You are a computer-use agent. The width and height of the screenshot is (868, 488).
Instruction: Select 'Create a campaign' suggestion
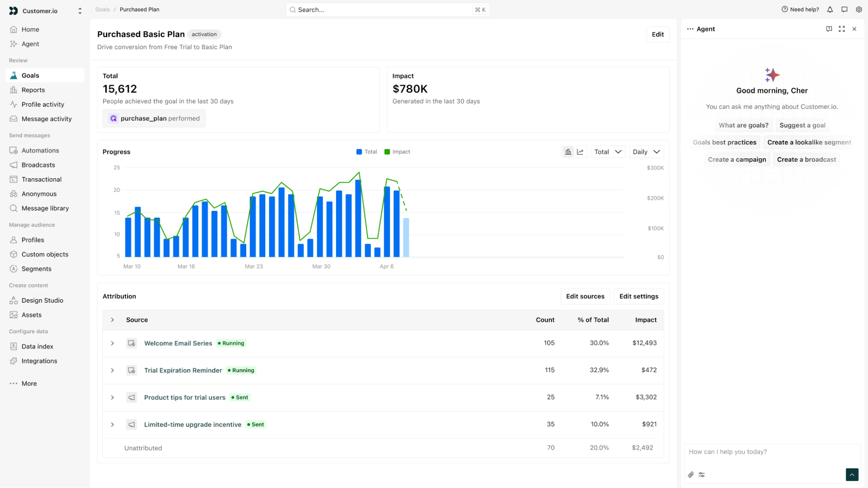click(737, 160)
